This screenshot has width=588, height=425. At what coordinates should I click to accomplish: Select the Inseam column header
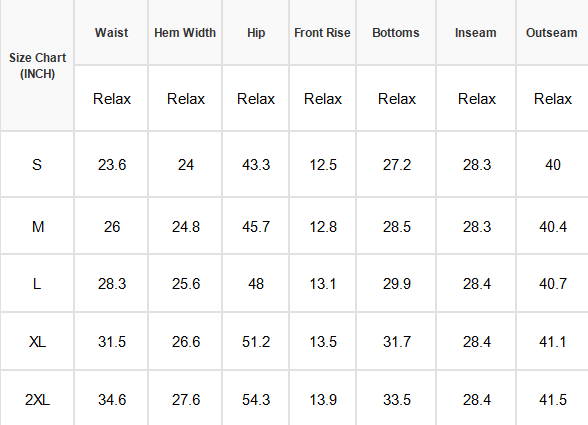click(476, 33)
